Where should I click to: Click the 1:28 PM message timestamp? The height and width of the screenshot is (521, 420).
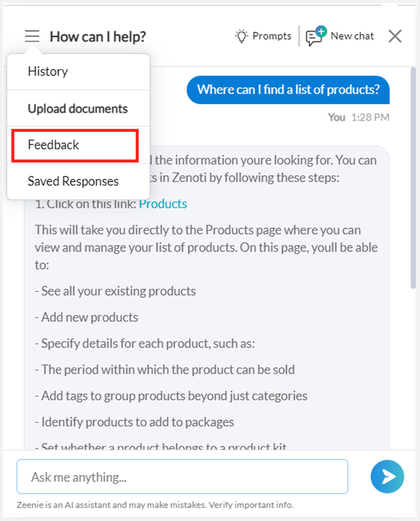(370, 118)
